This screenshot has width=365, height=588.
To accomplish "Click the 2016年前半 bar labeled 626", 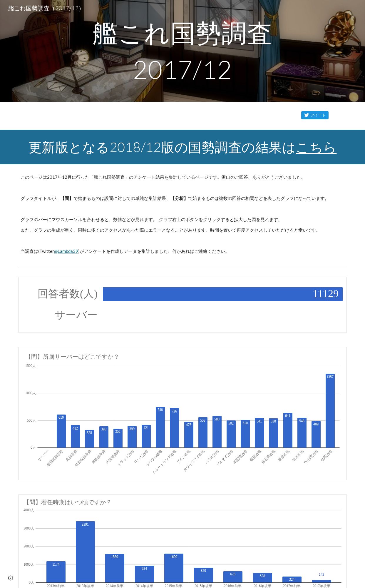I will point(233,577).
